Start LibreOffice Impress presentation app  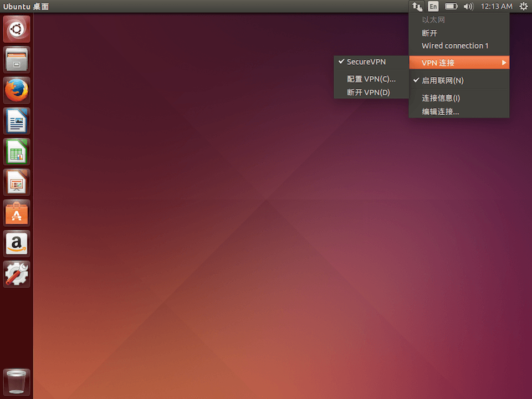[x=16, y=182]
